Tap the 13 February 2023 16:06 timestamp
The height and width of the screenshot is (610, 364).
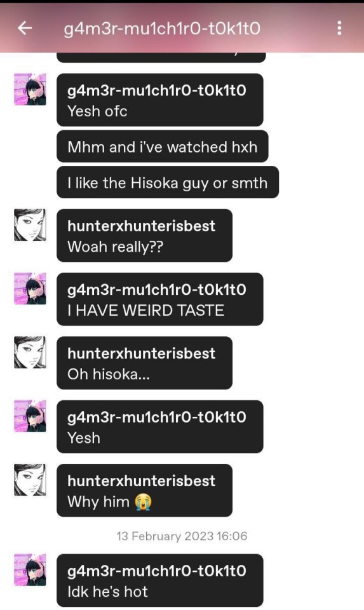[x=182, y=536]
